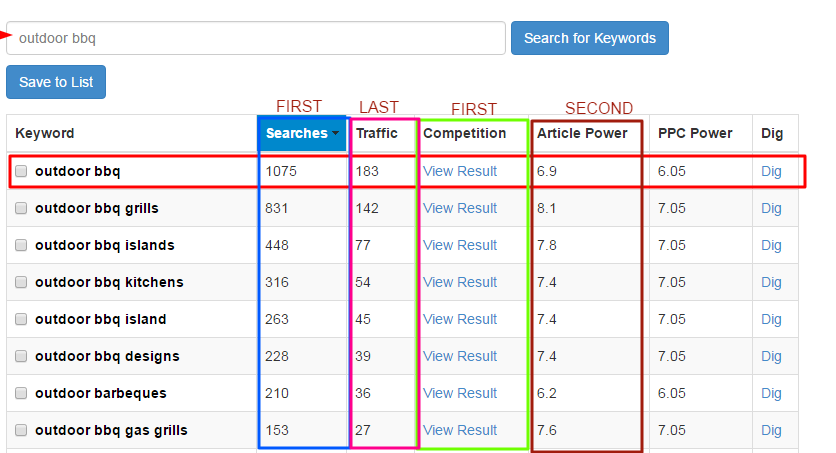Viewport: 836px width, 453px height.
Task: Sort by the Keyword column header
Action: tap(45, 133)
